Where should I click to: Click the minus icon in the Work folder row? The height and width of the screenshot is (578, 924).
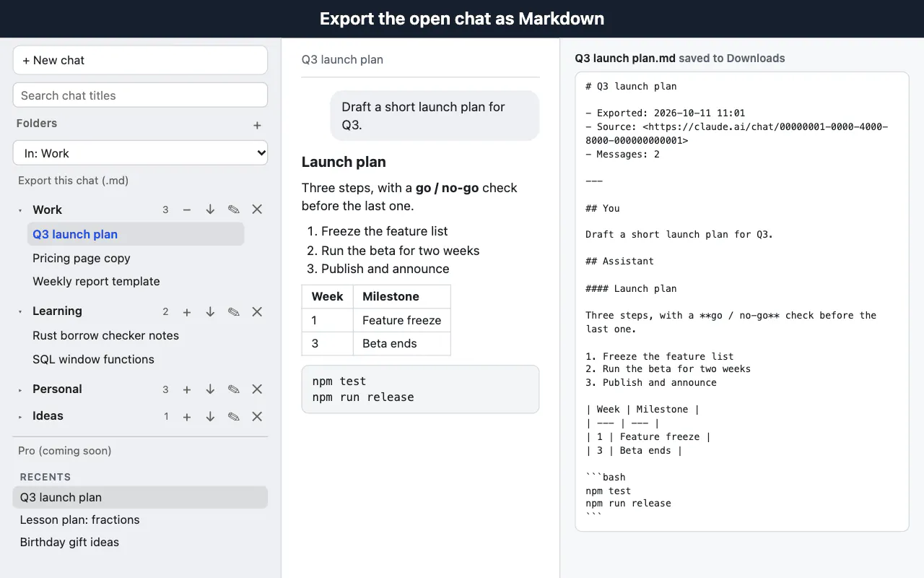[187, 210]
